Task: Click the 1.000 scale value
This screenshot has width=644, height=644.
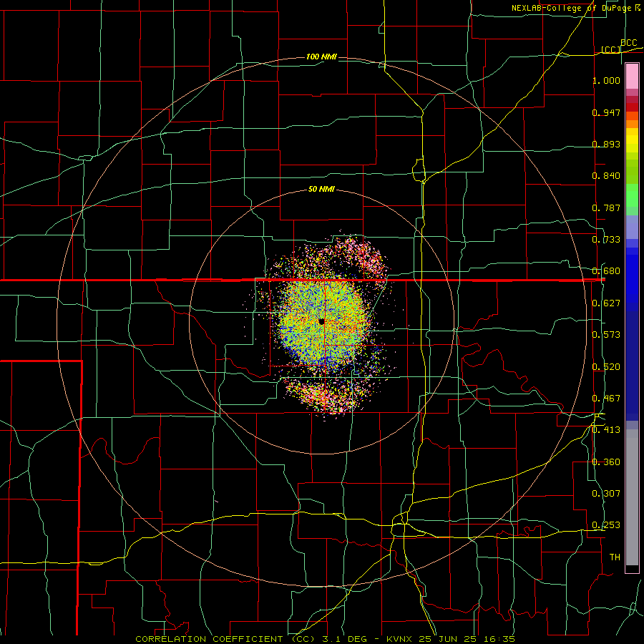Action: coord(606,80)
